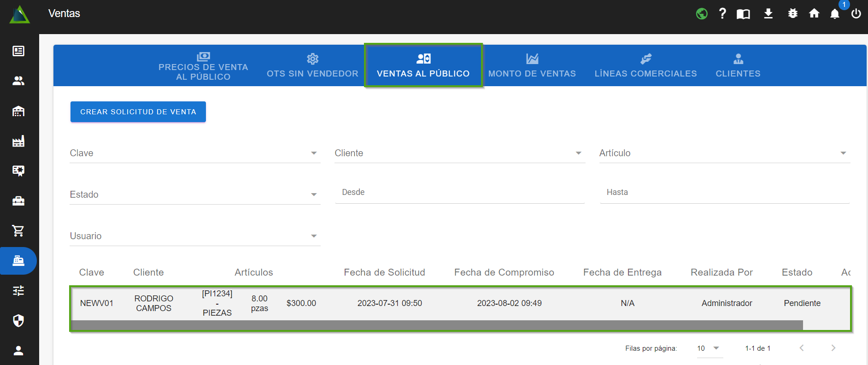Open the shopping cart sidebar icon
The height and width of the screenshot is (365, 868).
click(18, 230)
